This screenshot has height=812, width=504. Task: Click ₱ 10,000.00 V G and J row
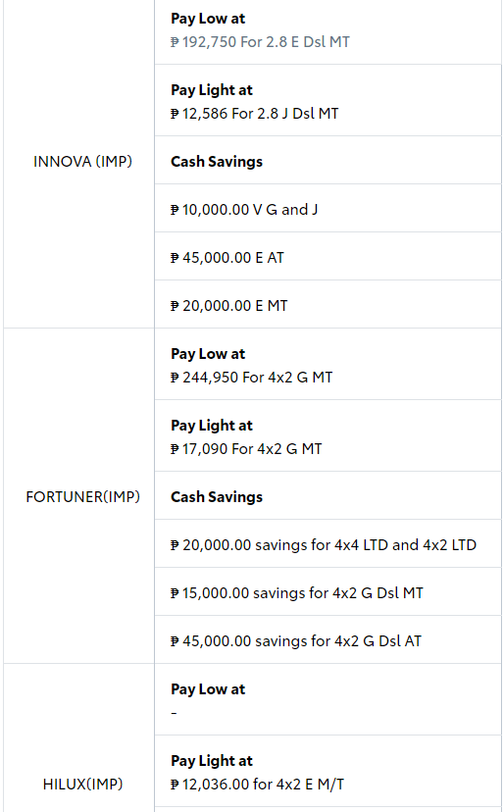[328, 208]
